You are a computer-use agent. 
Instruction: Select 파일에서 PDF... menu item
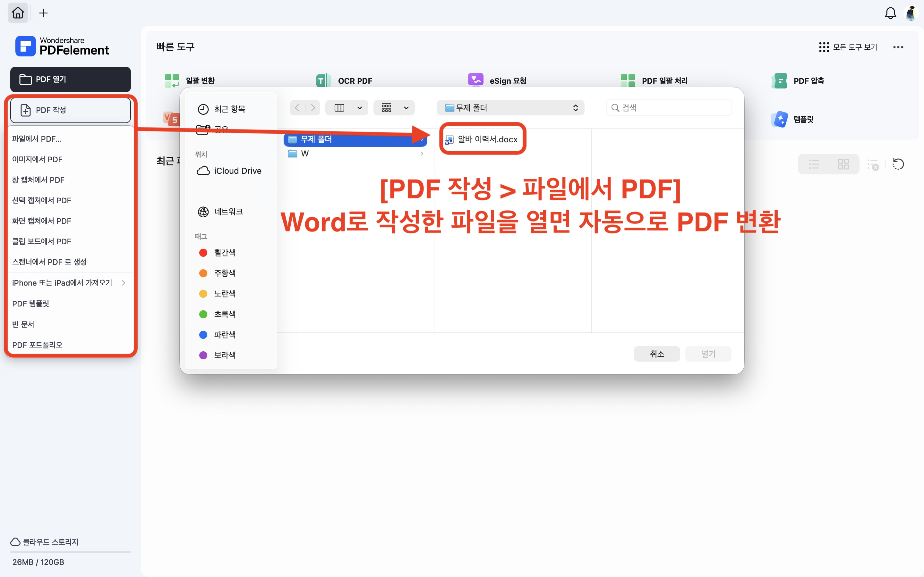(37, 139)
